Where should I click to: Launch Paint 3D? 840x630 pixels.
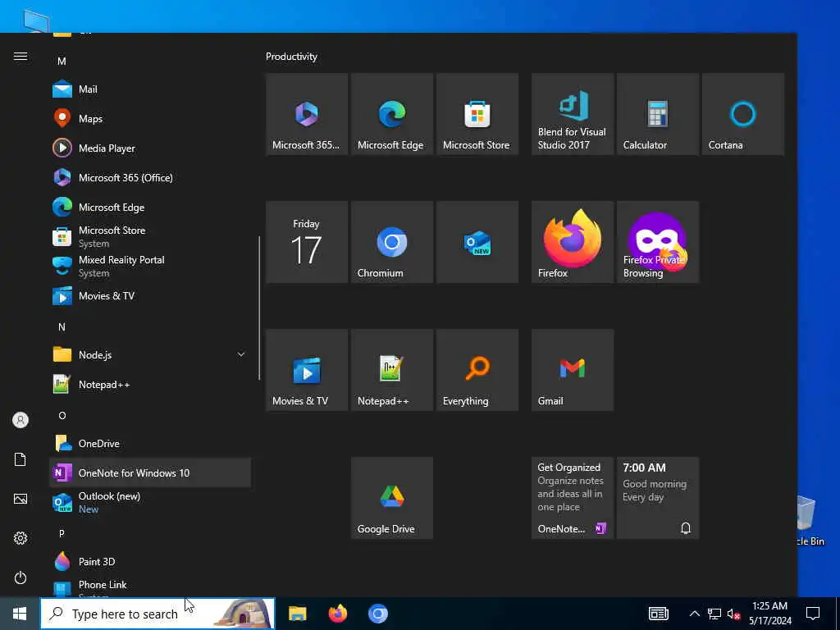pyautogui.click(x=150, y=561)
